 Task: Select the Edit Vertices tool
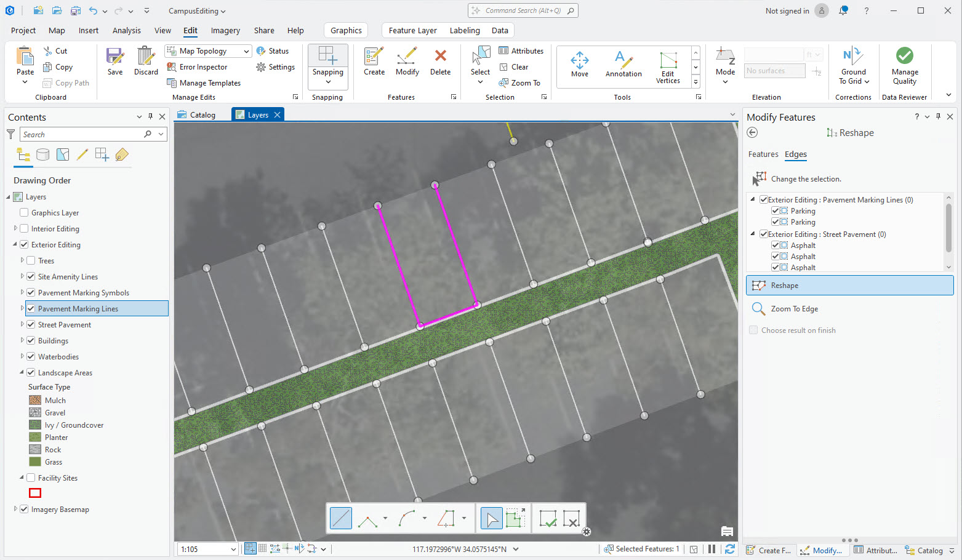[x=668, y=67]
